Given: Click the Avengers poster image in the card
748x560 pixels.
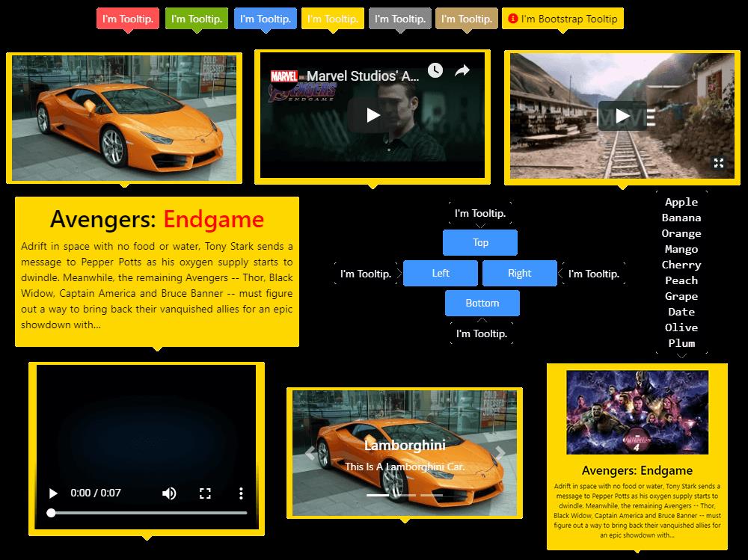Looking at the screenshot, I should point(637,413).
